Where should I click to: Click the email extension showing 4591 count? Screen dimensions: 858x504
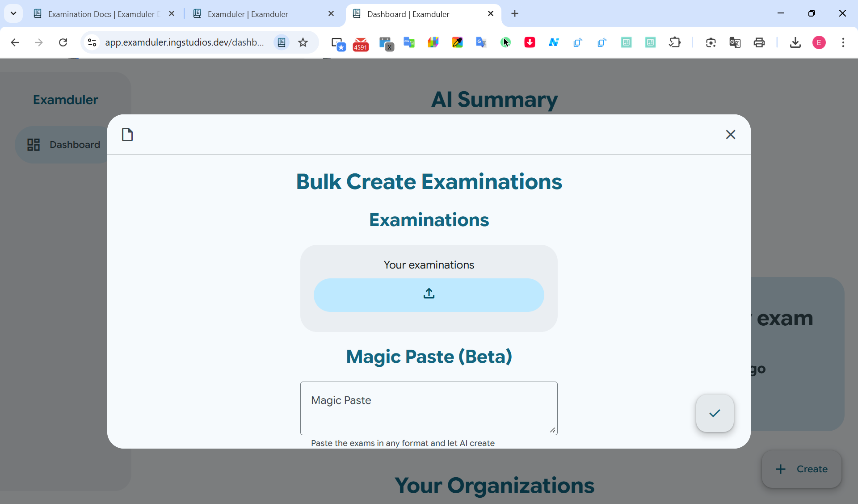(x=361, y=43)
